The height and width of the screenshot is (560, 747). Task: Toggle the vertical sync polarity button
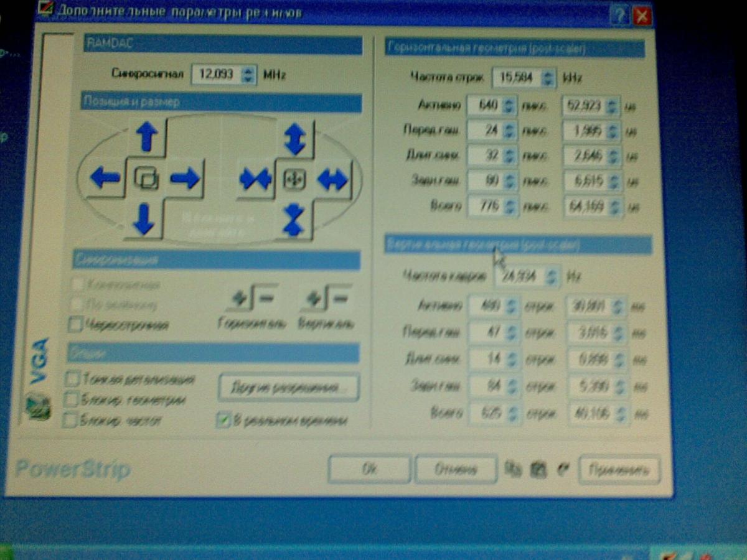(326, 300)
